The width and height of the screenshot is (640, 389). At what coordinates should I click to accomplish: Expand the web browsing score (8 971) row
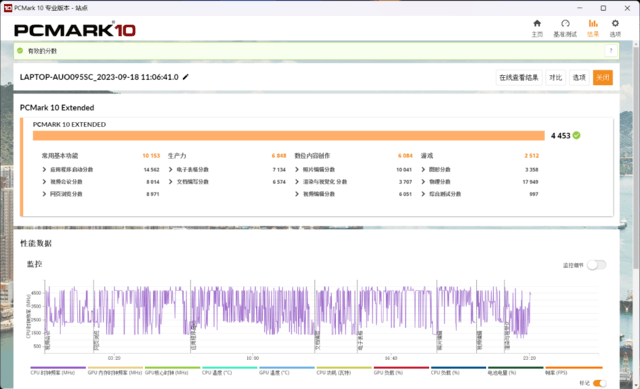point(44,194)
